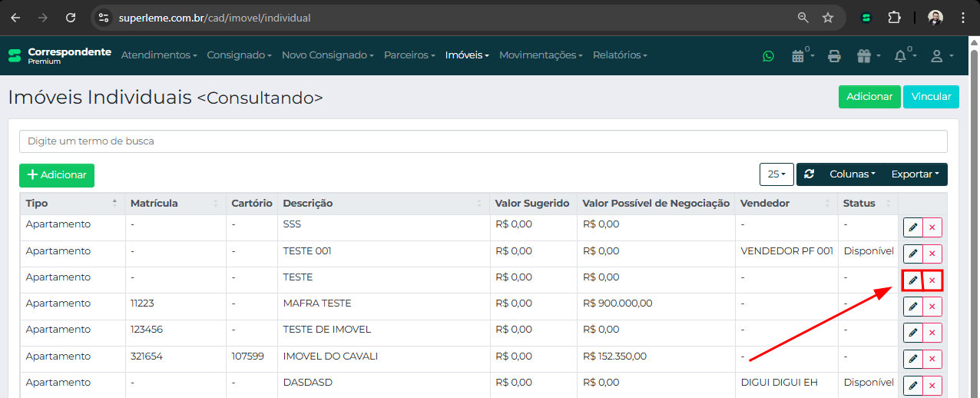Click the + Adicionar button above table

tap(57, 175)
